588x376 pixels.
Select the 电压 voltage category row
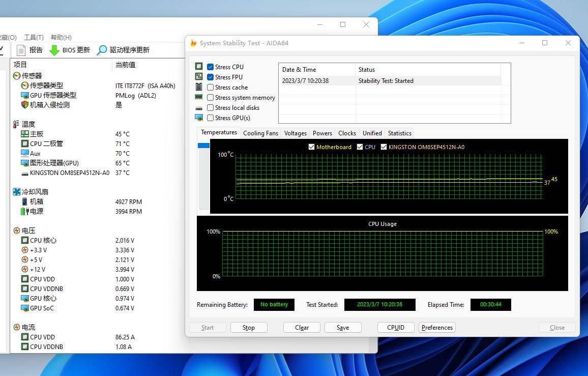(x=28, y=230)
